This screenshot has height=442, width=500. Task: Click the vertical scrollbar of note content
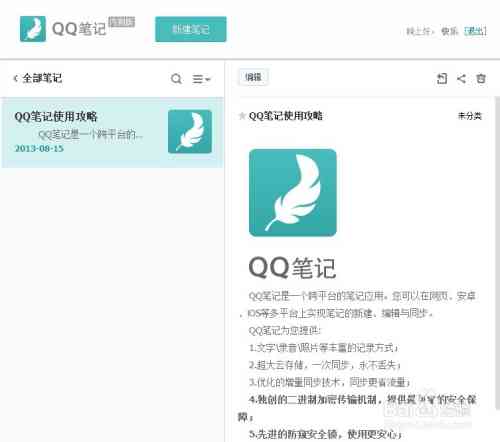point(497,253)
